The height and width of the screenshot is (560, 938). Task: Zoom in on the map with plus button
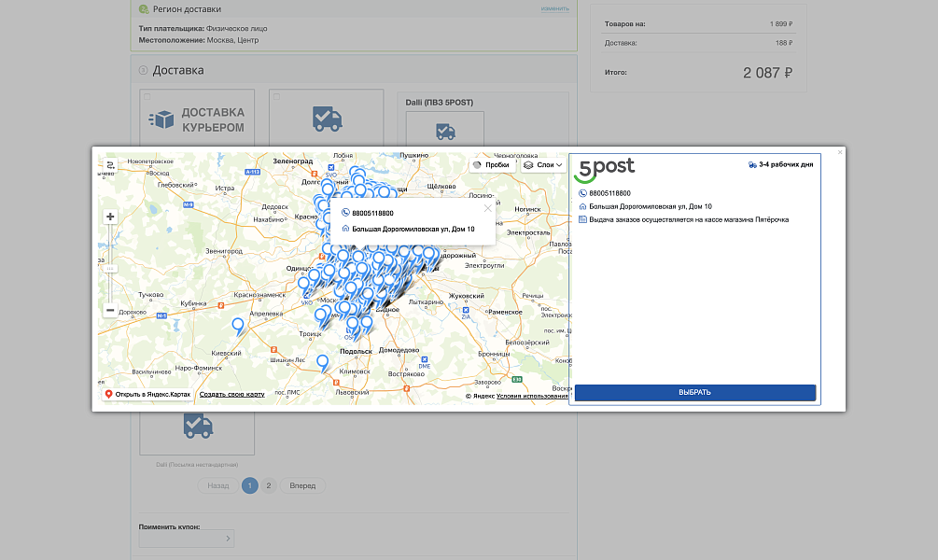110,217
